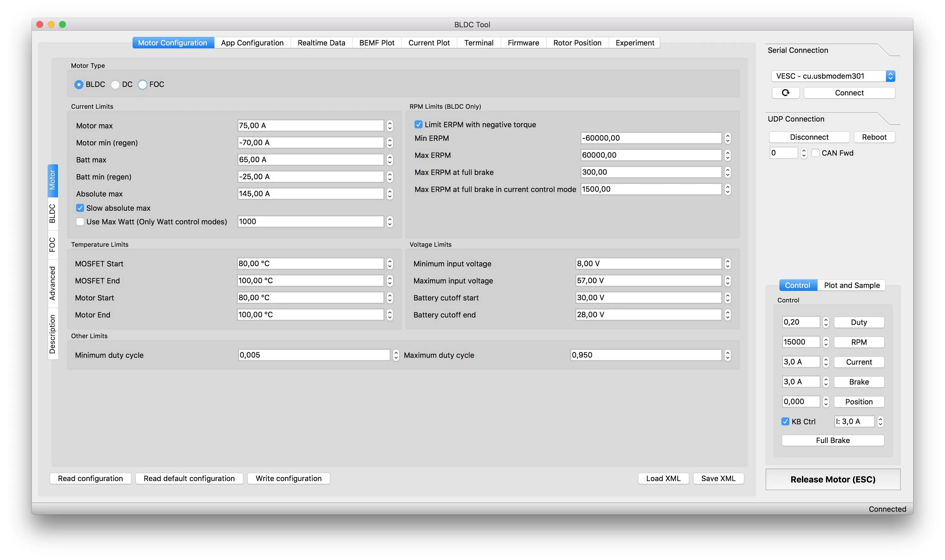Toggle Limit ERPM with negative torque

click(x=418, y=124)
